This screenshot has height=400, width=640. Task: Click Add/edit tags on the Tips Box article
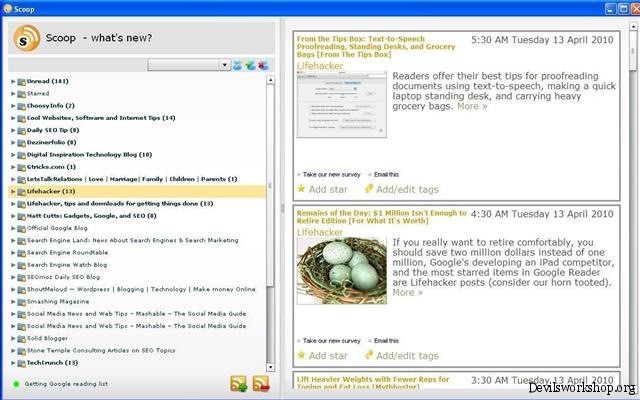point(407,189)
